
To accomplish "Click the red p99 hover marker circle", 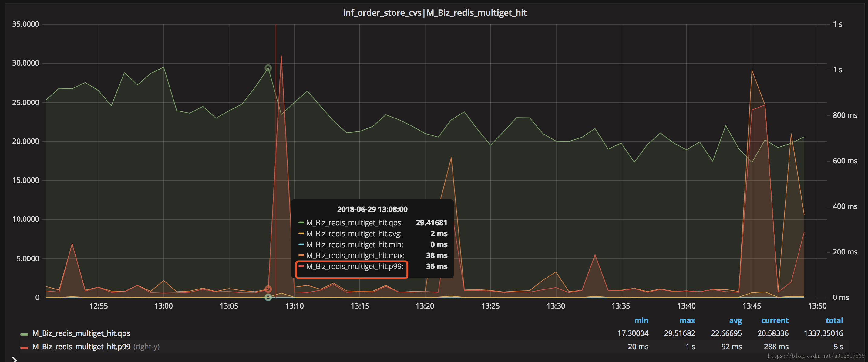I will 268,289.
